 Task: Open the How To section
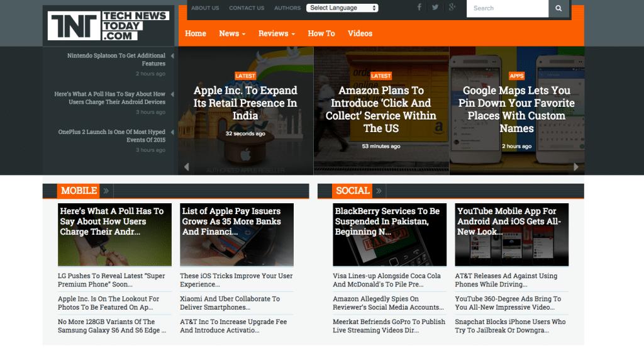(321, 33)
